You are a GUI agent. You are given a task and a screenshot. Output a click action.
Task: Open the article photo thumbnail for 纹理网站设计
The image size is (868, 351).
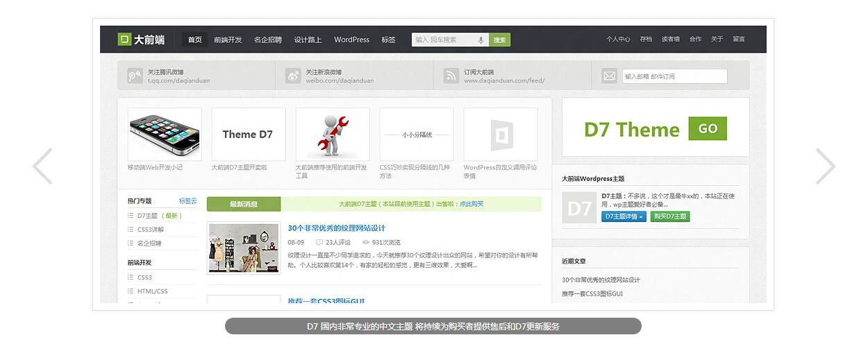tap(244, 248)
